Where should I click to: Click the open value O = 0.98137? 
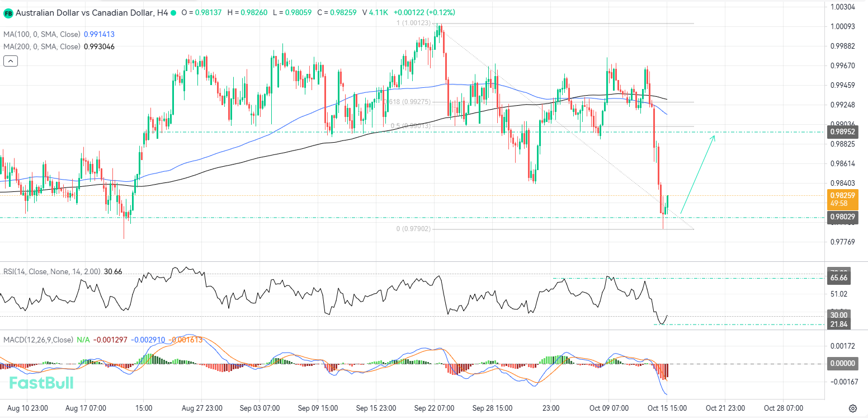point(202,12)
